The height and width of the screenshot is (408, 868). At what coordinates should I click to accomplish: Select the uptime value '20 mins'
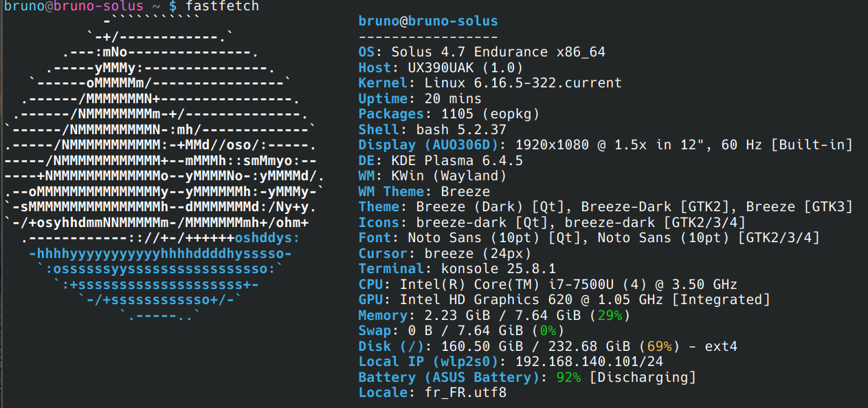pos(453,98)
